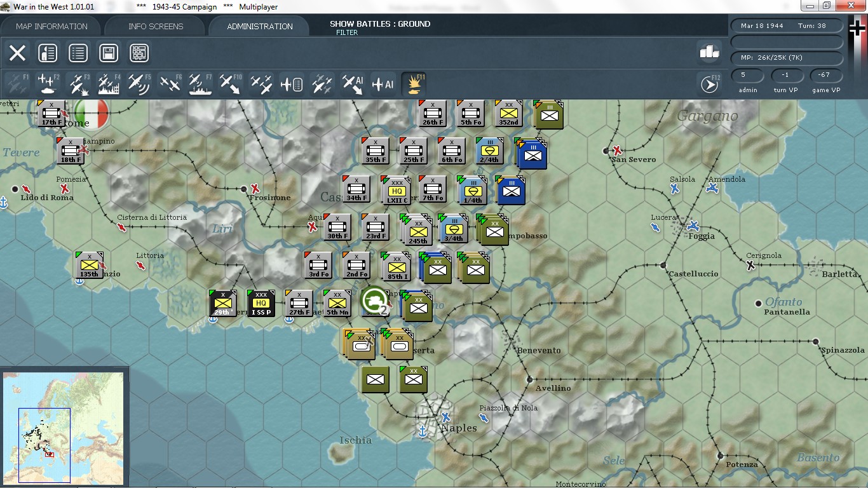
Task: Click the three-planes air group icon
Action: coord(261,84)
